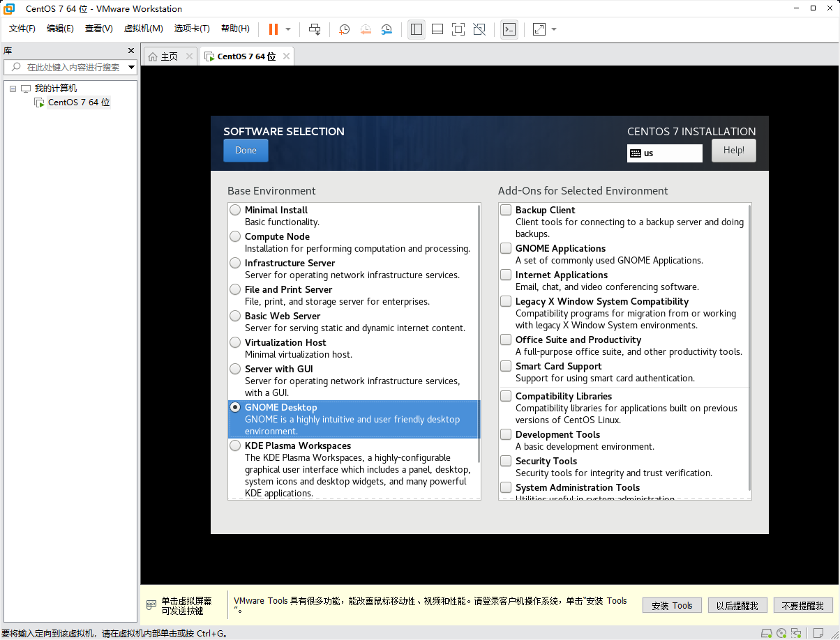840x640 pixels.
Task: Click the CD/DVD drive status icon
Action: pos(781,633)
